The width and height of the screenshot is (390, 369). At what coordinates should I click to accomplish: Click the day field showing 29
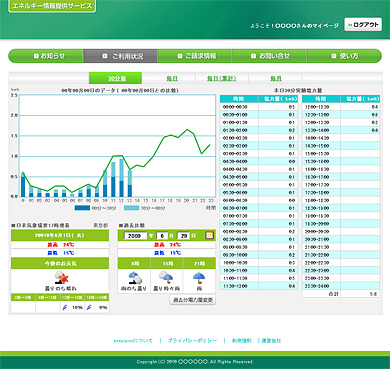pos(183,235)
